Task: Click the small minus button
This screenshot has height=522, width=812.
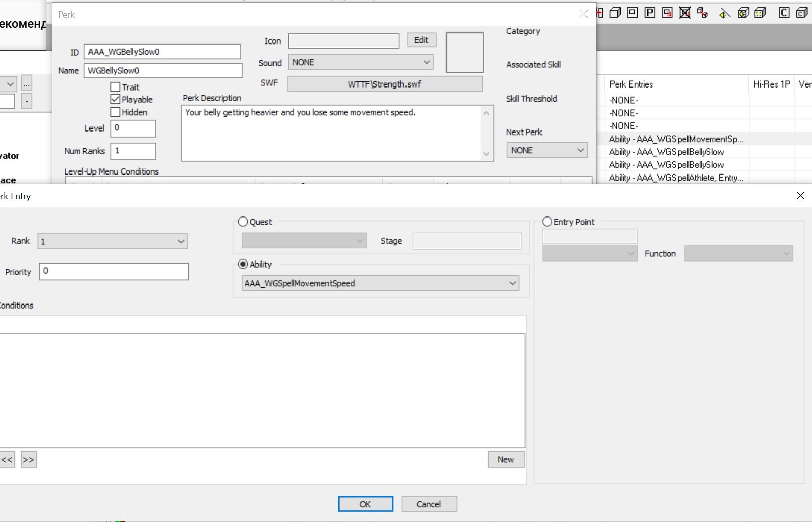Action: tap(26, 101)
